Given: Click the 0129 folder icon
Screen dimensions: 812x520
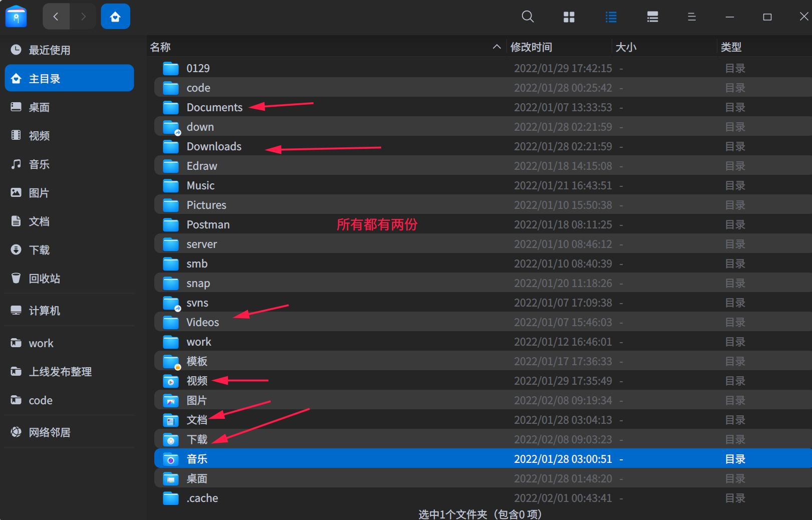Looking at the screenshot, I should click(171, 68).
